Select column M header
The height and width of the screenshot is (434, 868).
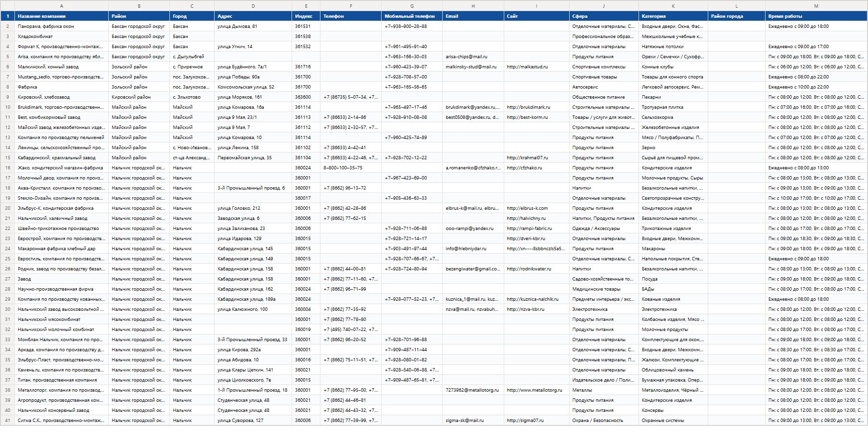pyautogui.click(x=816, y=6)
